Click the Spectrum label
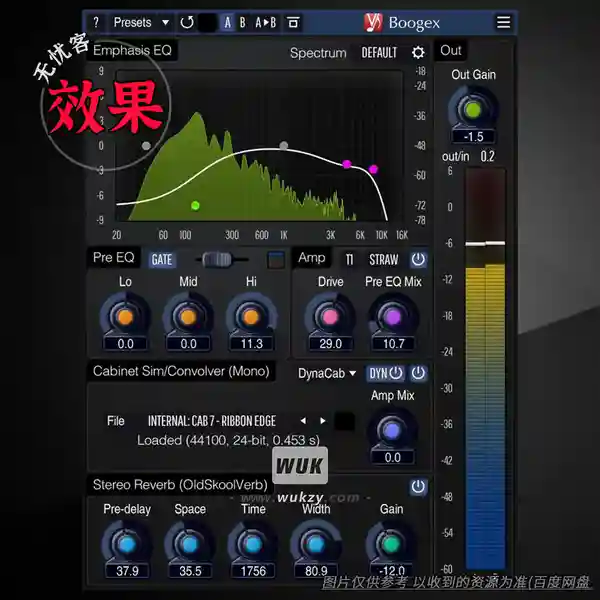The image size is (600, 600). tap(318, 53)
